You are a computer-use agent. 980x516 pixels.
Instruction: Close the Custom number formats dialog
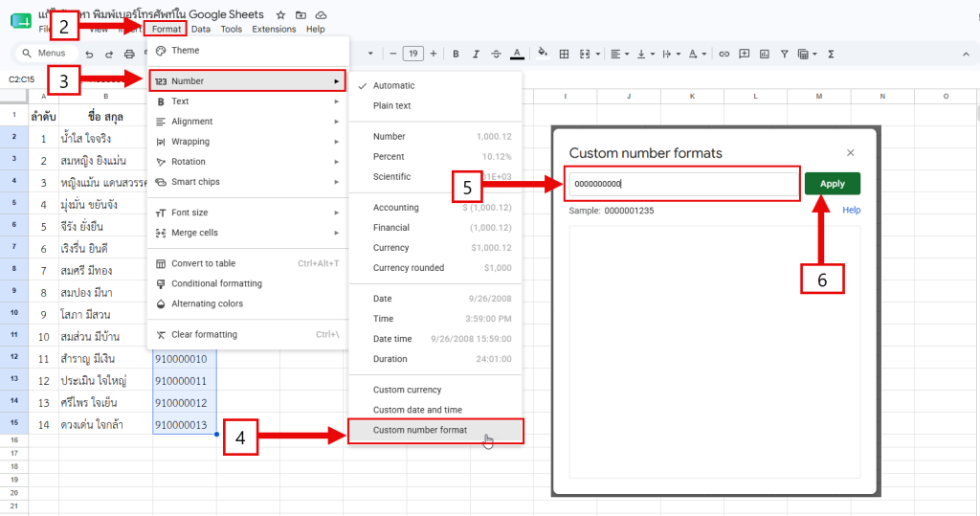point(850,152)
